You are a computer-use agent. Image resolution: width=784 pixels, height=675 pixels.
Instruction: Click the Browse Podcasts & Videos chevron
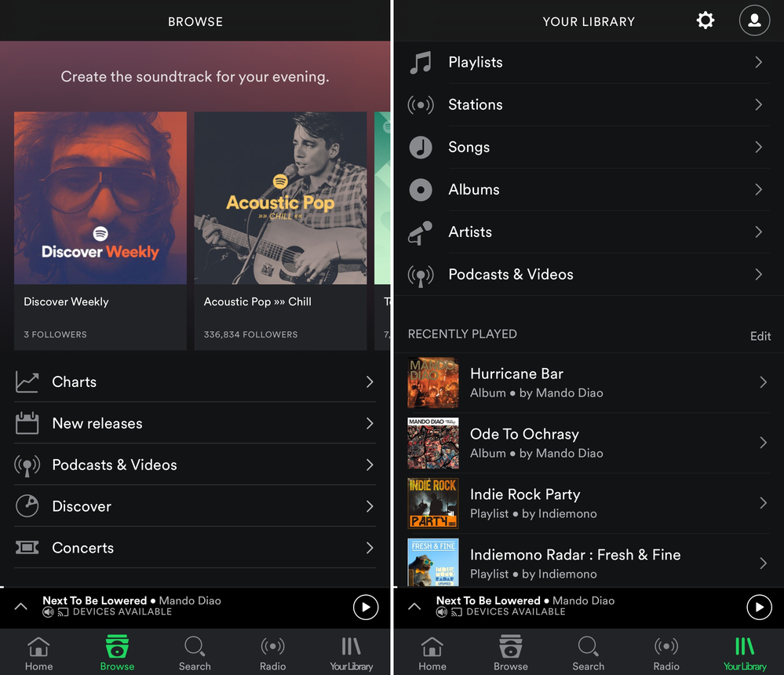(x=370, y=465)
